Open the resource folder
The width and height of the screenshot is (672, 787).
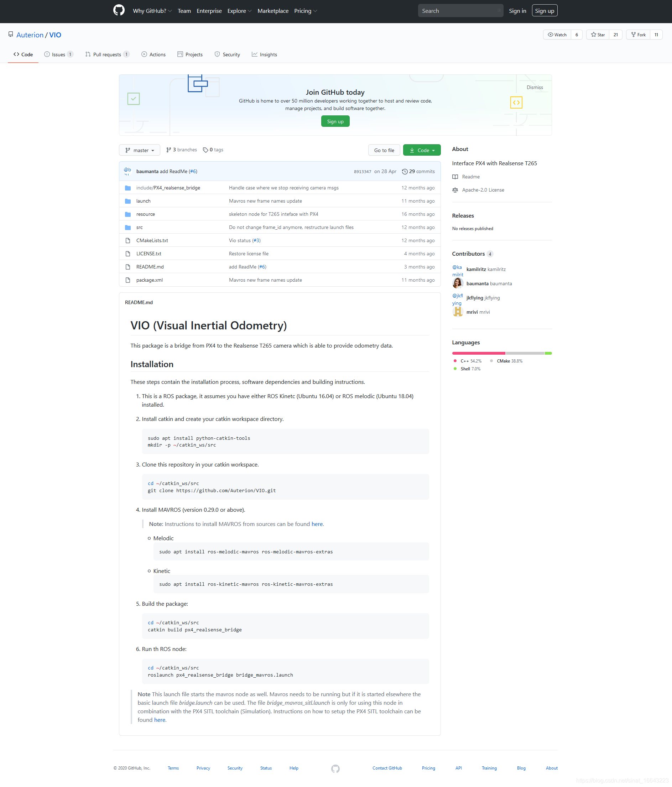(146, 214)
